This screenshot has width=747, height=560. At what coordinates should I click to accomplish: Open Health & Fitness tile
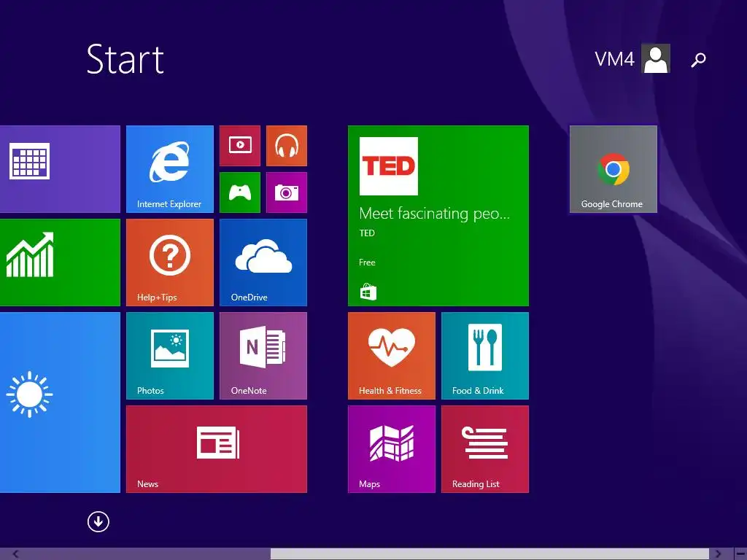click(392, 356)
